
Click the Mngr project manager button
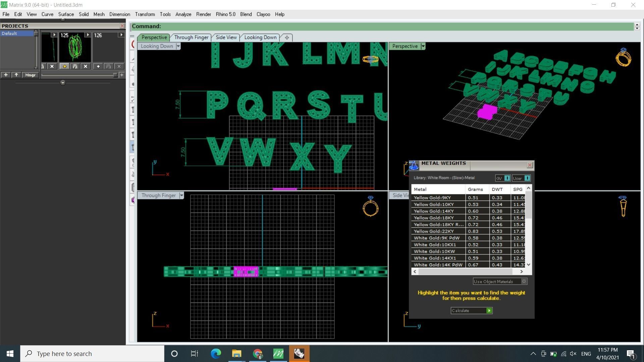coord(30,75)
